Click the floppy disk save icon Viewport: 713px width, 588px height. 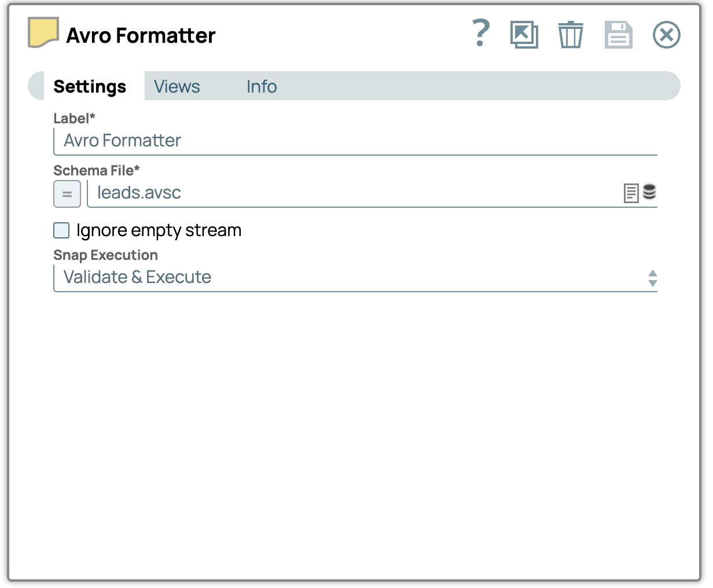(x=618, y=35)
